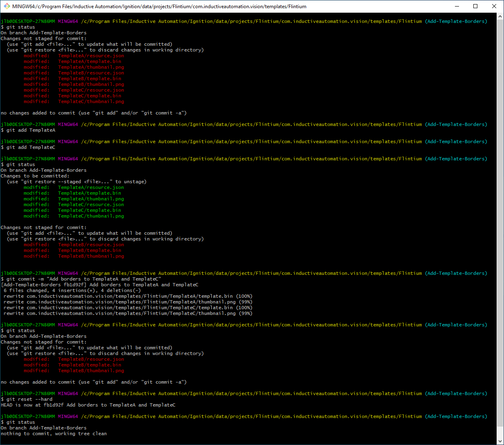Click the '[Add-Template-Borders fb1d92f]' commit result line
This screenshot has height=445, width=504.
[99, 285]
